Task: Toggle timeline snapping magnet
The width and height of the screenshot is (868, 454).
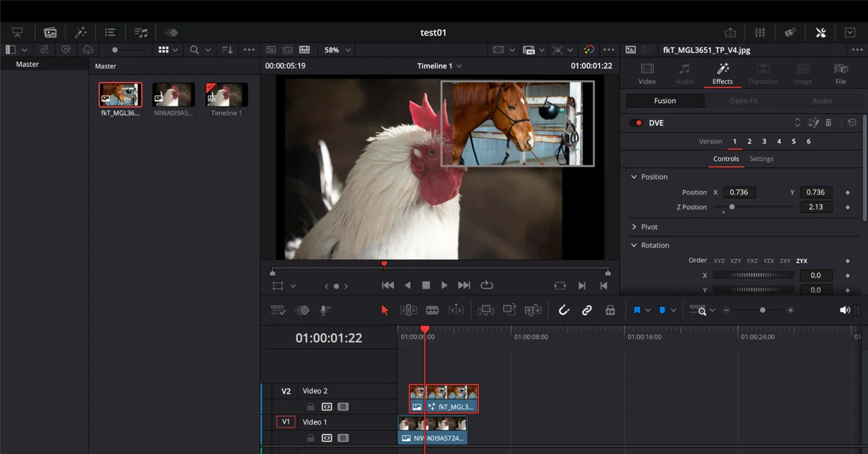Action: click(x=564, y=310)
